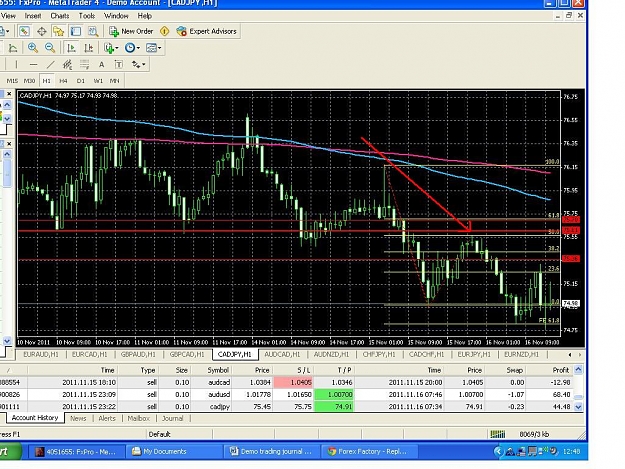Click the chart tabs right arrow
This screenshot has width=625, height=469.
pos(580,354)
